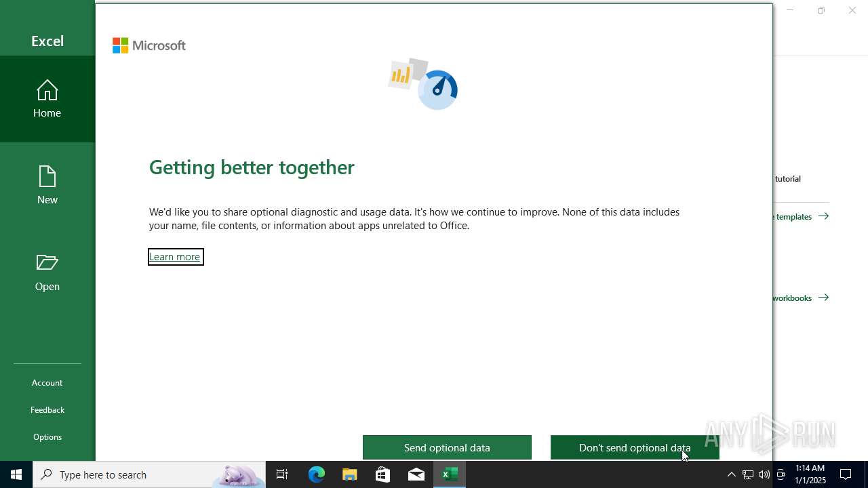Open Excel Options

pyautogui.click(x=47, y=437)
